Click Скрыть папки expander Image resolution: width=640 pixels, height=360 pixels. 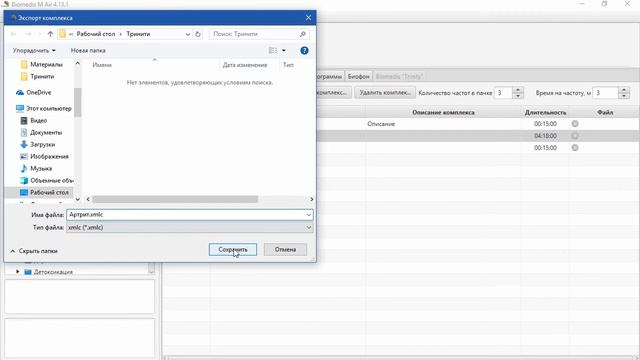[x=34, y=251]
